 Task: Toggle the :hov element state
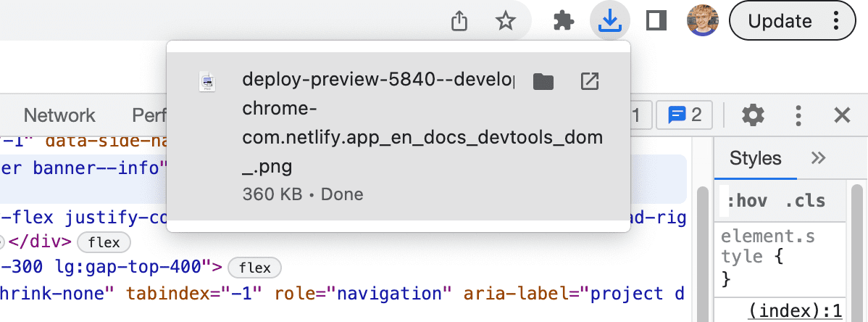746,202
